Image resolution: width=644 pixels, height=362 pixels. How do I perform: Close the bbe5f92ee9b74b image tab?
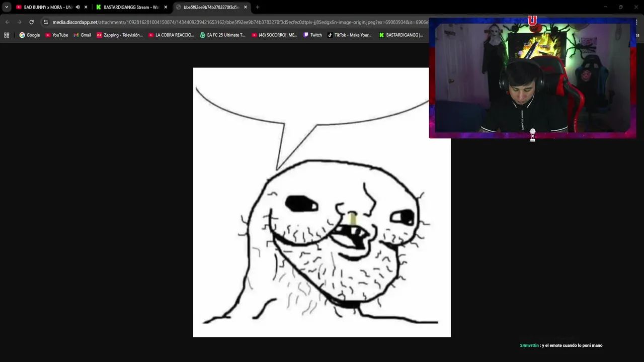(246, 7)
